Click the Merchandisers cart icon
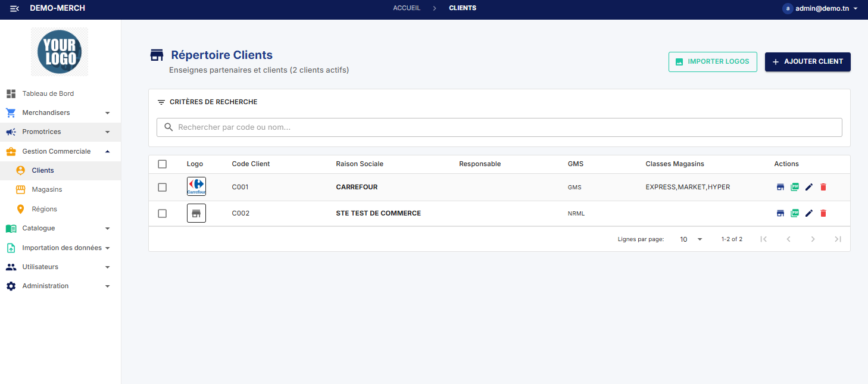 [x=11, y=113]
